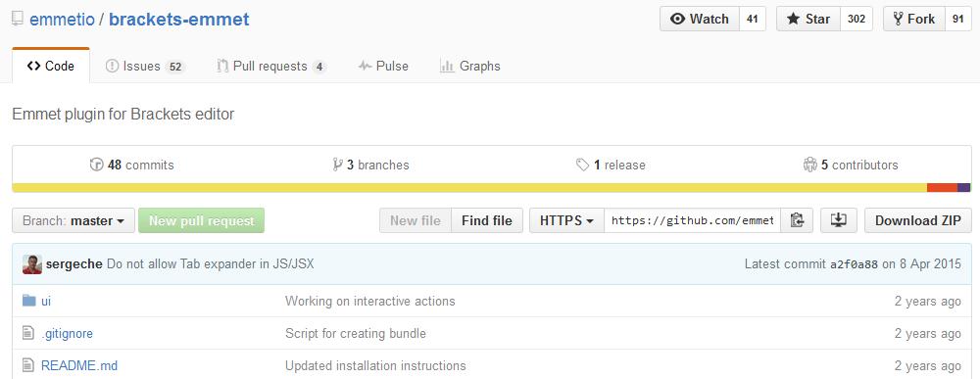The width and height of the screenshot is (980, 379).
Task: Open the Branch: master dropdown
Action: click(73, 220)
